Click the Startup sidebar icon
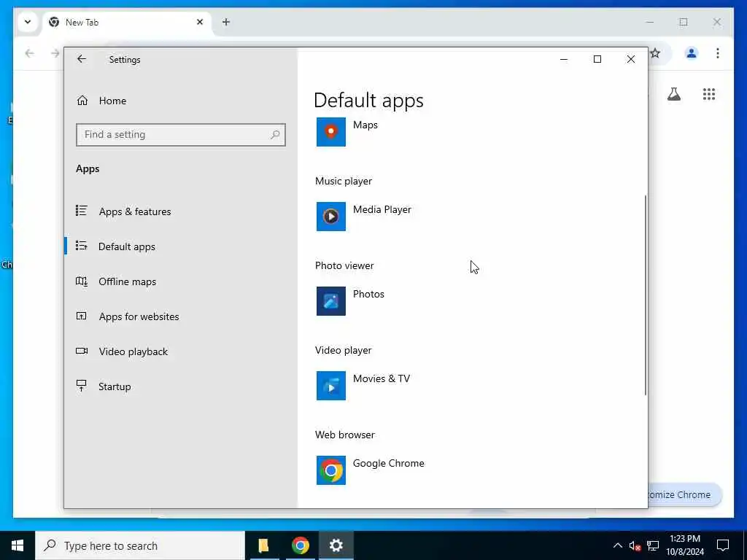Screen dimensions: 747x560 click(x=82, y=386)
